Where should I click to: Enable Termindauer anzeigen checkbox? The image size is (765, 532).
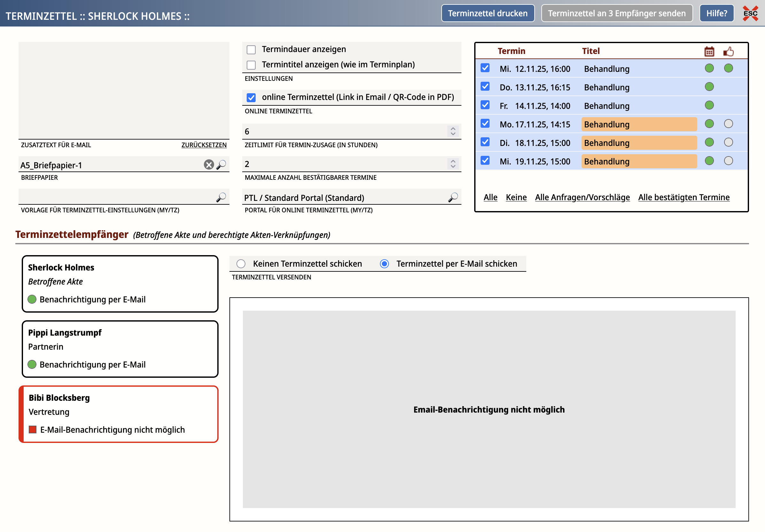pos(251,49)
